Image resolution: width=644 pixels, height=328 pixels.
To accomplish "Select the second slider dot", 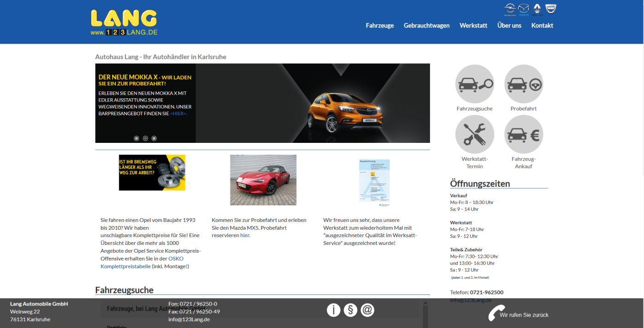I will [145, 138].
